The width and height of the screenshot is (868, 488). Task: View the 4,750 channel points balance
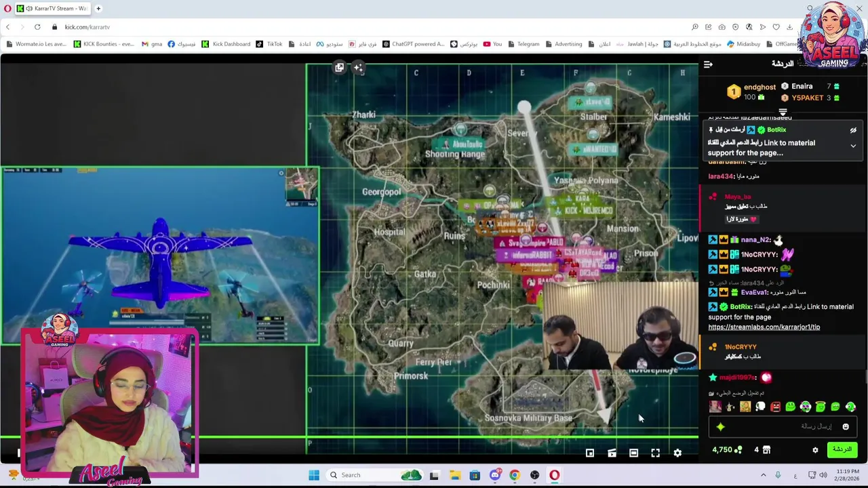pyautogui.click(x=727, y=449)
